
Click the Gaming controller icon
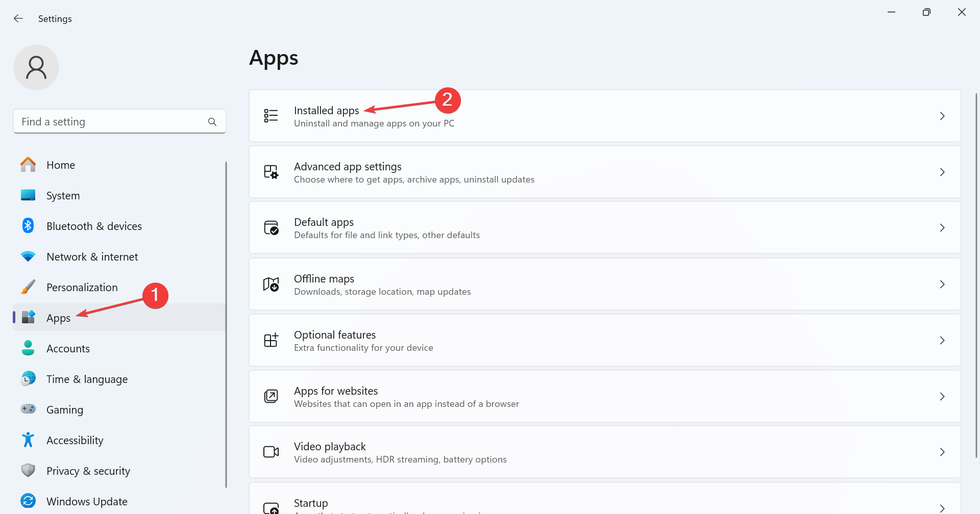click(x=28, y=409)
